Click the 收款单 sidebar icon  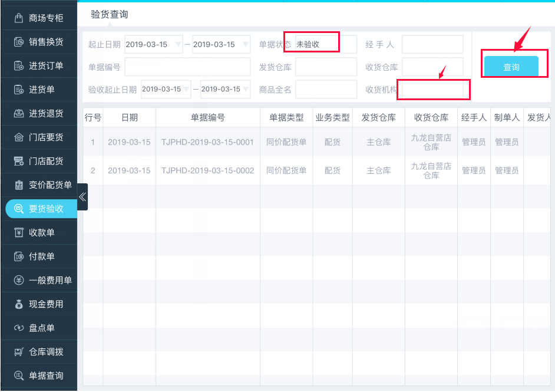click(19, 233)
